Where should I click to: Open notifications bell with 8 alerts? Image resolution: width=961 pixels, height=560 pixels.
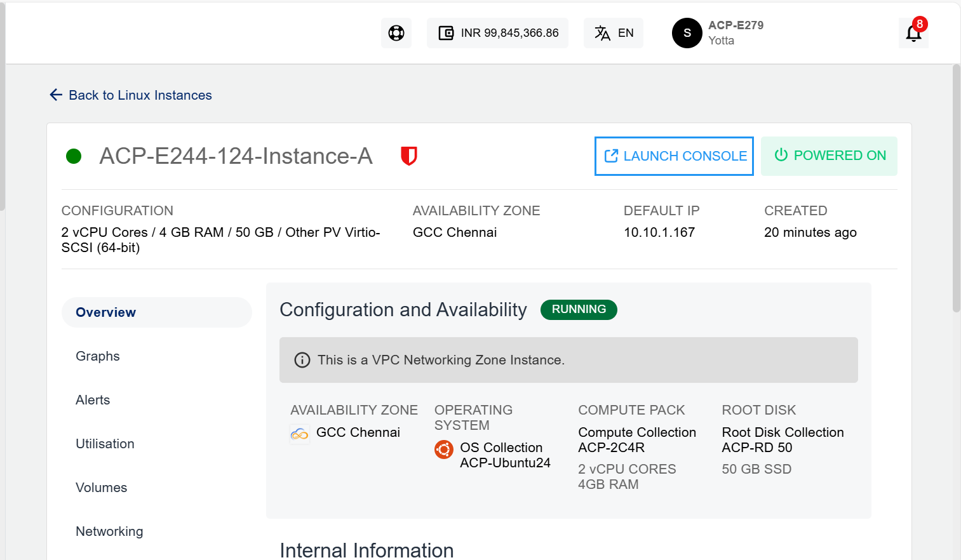pos(913,33)
